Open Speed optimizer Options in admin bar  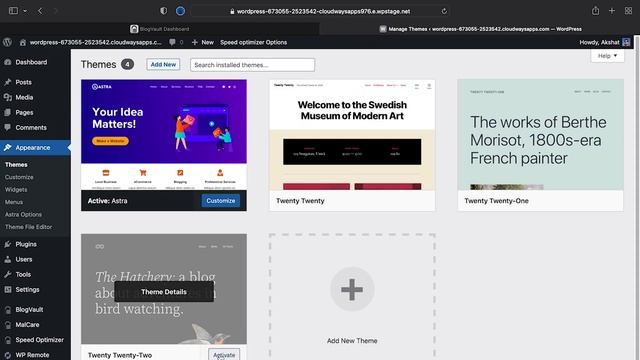(x=253, y=42)
